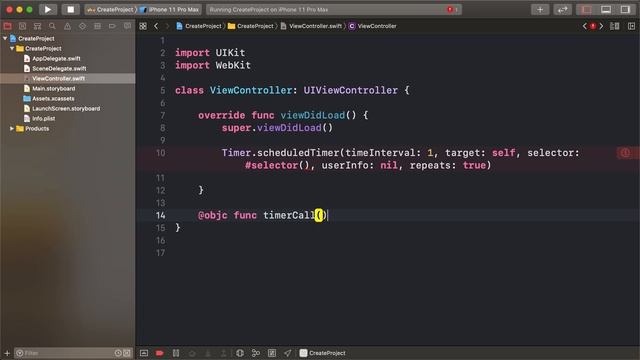The width and height of the screenshot is (640, 360).
Task: Step out in the debug bar
Action: pos(224,353)
